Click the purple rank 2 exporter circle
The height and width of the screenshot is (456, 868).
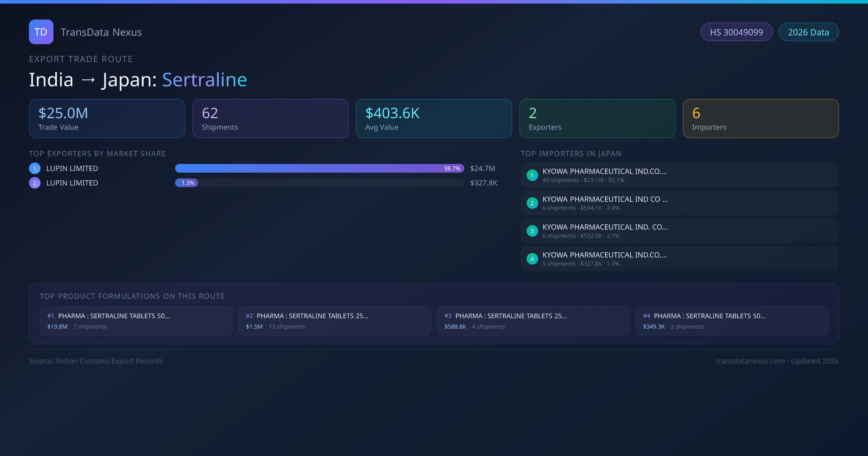coord(35,183)
